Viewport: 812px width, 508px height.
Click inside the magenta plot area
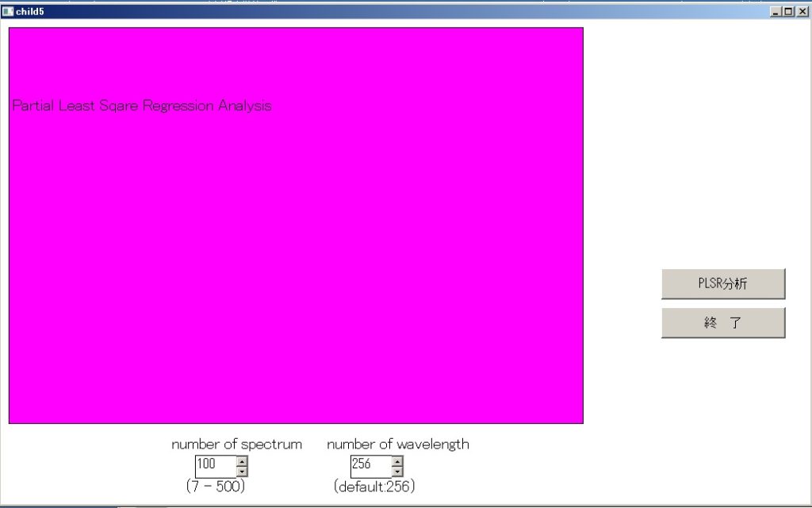coord(296,262)
